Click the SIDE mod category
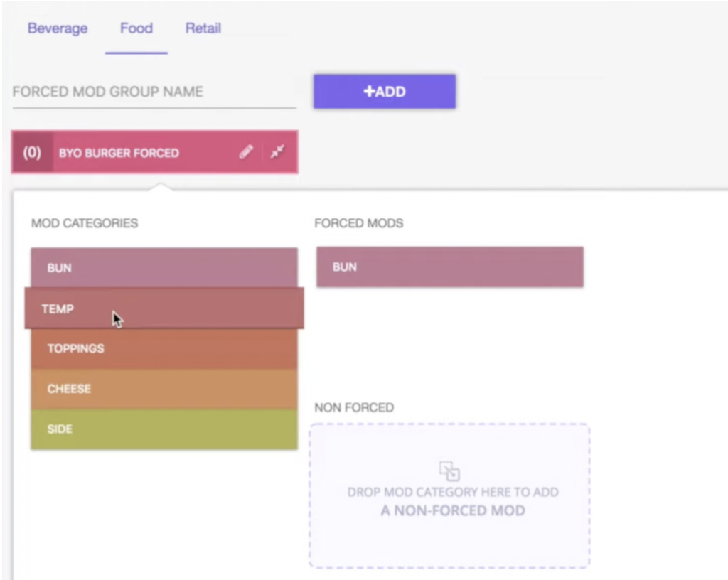This screenshot has width=728, height=580. click(164, 429)
